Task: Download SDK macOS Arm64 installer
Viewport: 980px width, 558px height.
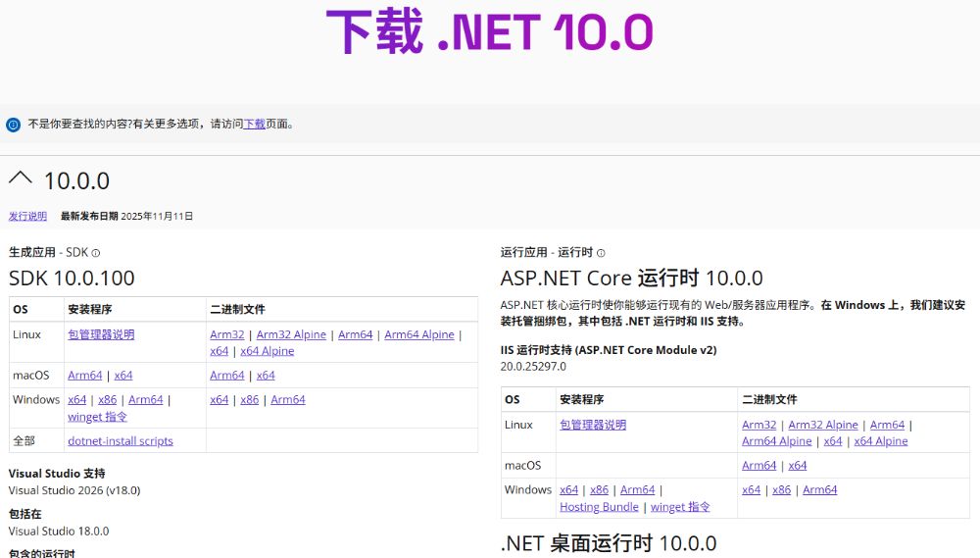Action: click(85, 376)
